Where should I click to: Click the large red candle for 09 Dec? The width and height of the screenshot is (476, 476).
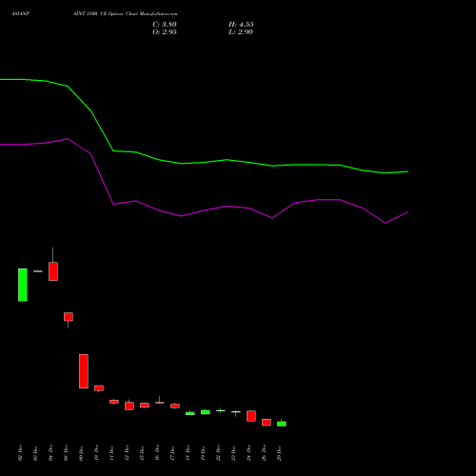tap(84, 371)
